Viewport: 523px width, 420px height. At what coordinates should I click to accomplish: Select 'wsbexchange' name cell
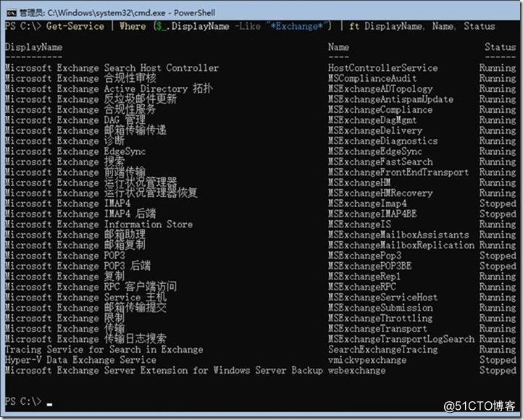click(356, 371)
